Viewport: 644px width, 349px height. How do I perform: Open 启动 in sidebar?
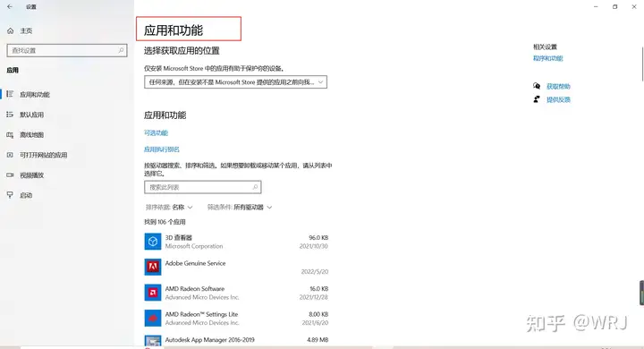pyautogui.click(x=26, y=195)
